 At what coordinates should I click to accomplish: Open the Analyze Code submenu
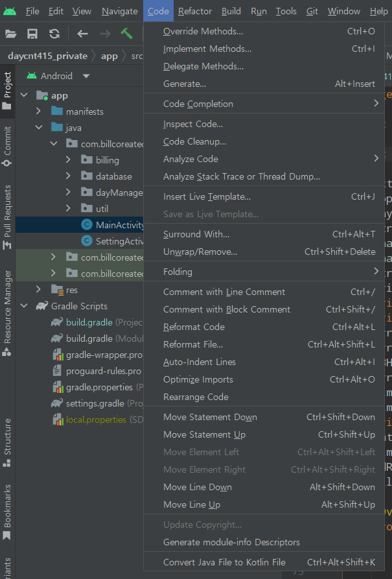click(264, 159)
